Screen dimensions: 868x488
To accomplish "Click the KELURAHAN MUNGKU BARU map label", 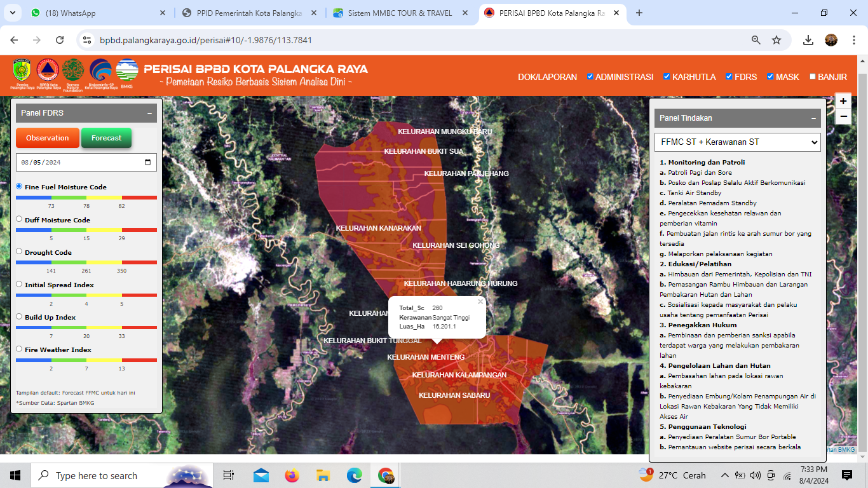I will [445, 132].
